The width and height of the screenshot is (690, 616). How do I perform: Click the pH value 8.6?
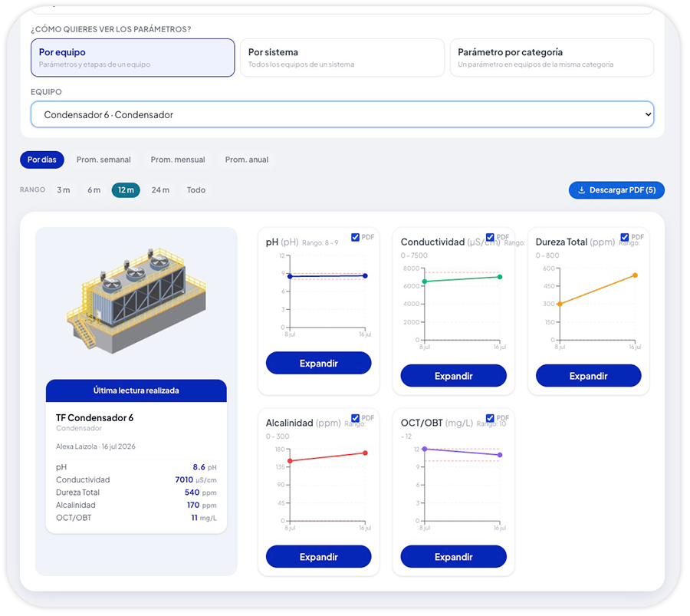click(199, 467)
